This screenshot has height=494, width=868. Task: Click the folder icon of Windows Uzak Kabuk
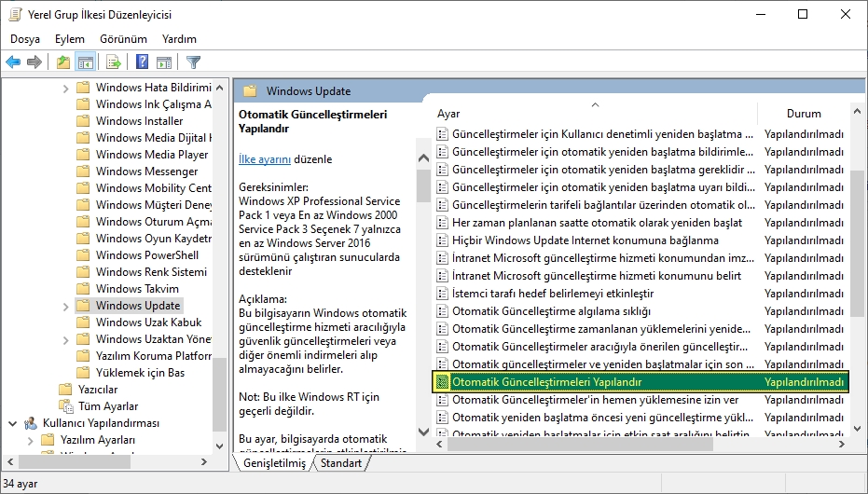83,322
